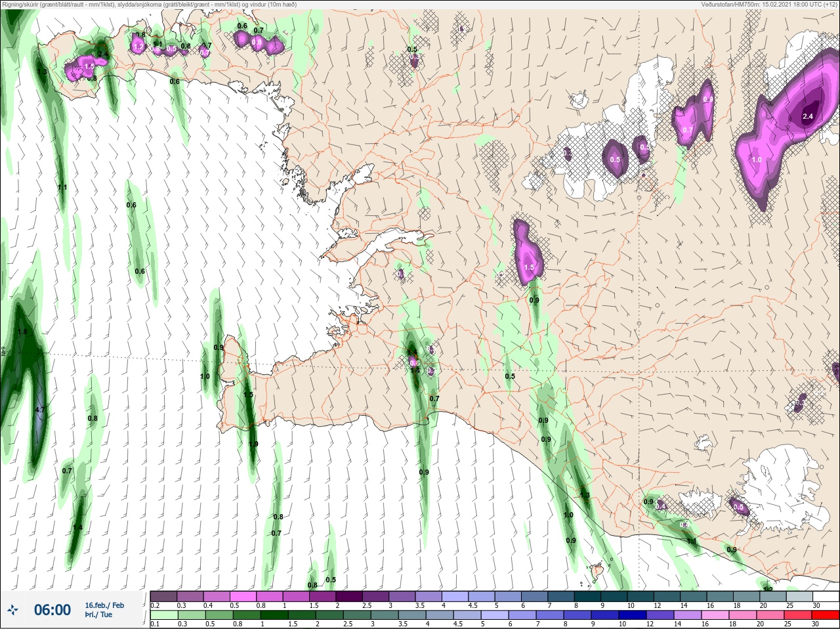Screen dimensions: 840x629
Task: Select the dark teal snow swatch starting at 8
Action: (x=588, y=596)
